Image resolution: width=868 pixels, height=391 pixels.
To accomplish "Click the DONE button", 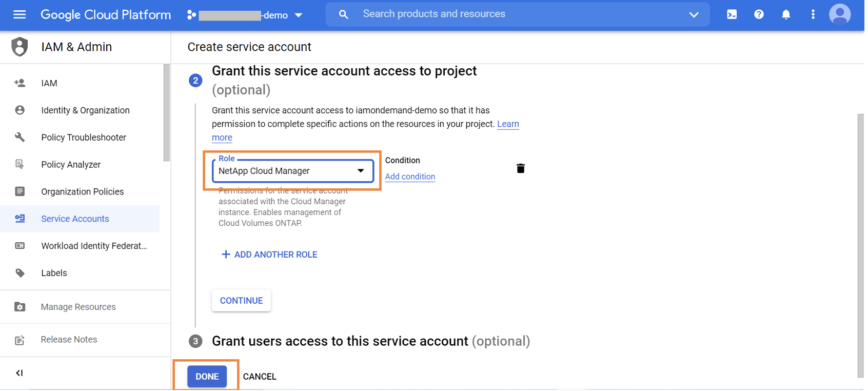I will click(207, 377).
